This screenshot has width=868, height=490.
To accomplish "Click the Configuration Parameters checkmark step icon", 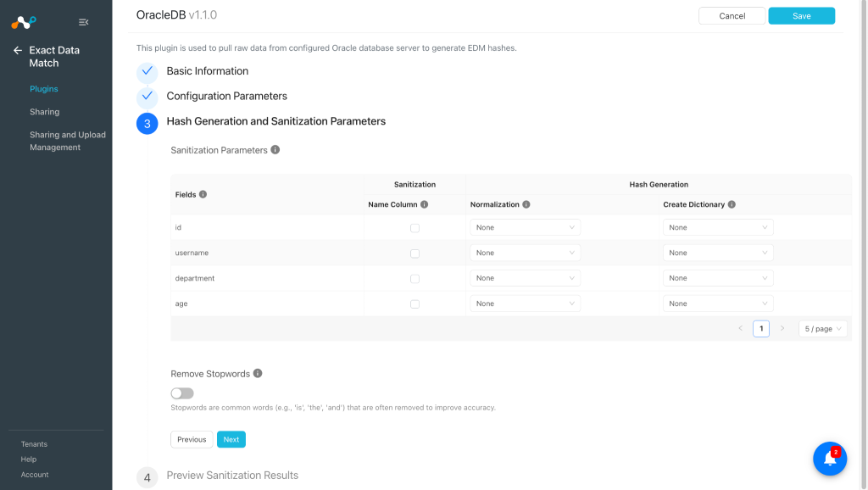I will 147,97.
